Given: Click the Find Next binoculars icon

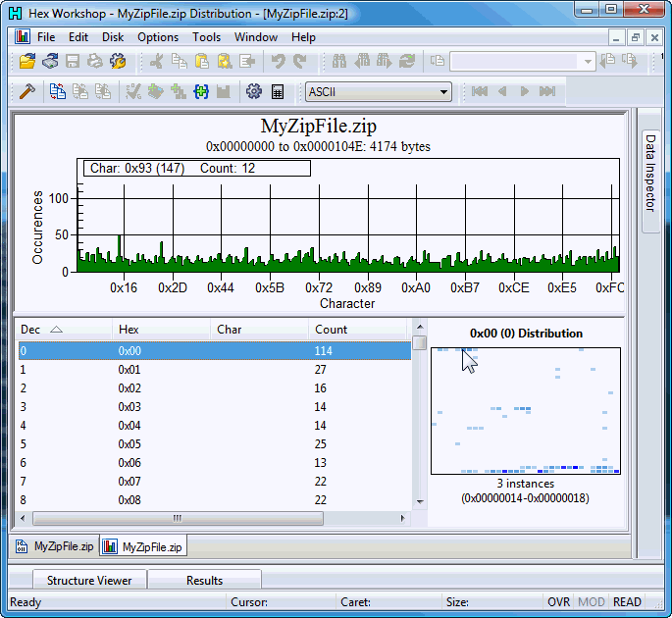Looking at the screenshot, I should tap(385, 61).
